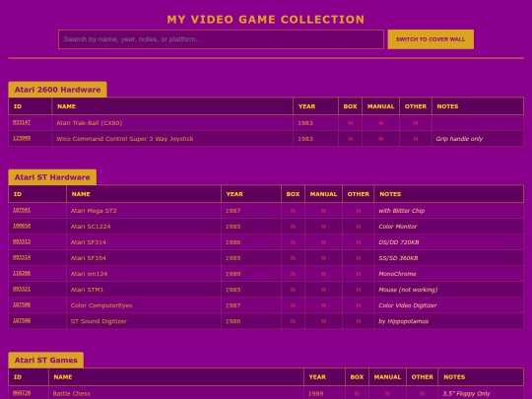Select the Atari ST Hardware section tab
This screenshot has width=532, height=399.
point(52,177)
